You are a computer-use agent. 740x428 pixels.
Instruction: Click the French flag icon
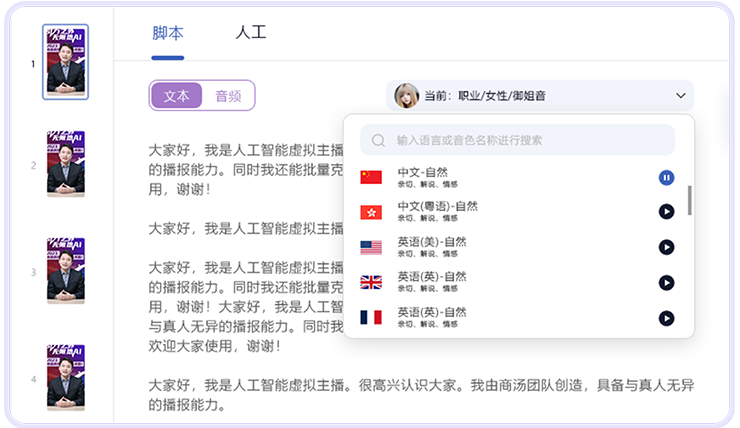pyautogui.click(x=371, y=318)
